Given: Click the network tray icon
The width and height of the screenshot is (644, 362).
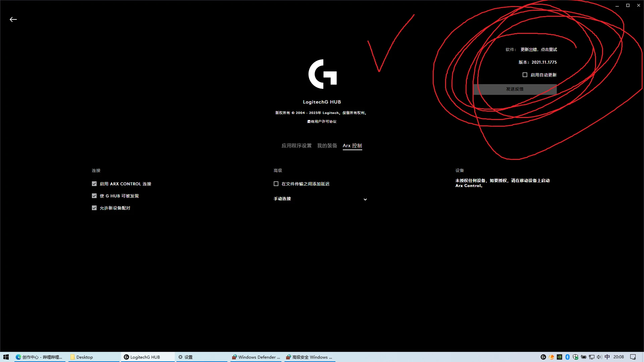Looking at the screenshot, I should (592, 357).
